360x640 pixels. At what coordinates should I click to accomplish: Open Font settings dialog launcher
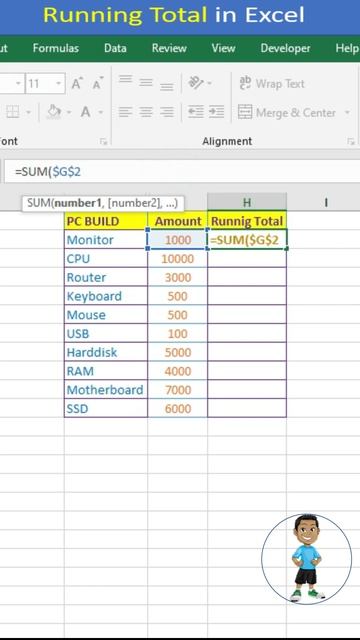coord(103,142)
